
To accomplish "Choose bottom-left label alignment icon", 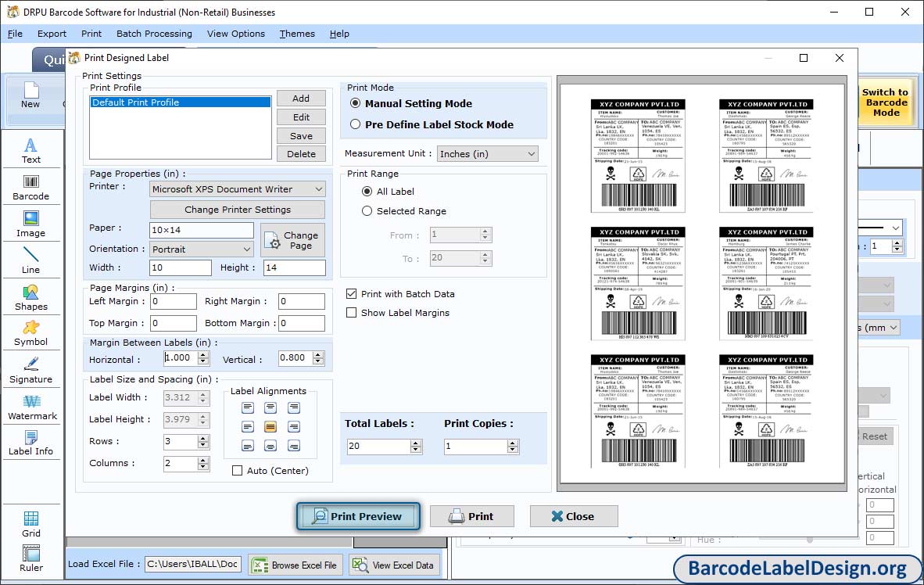I will 248,446.
